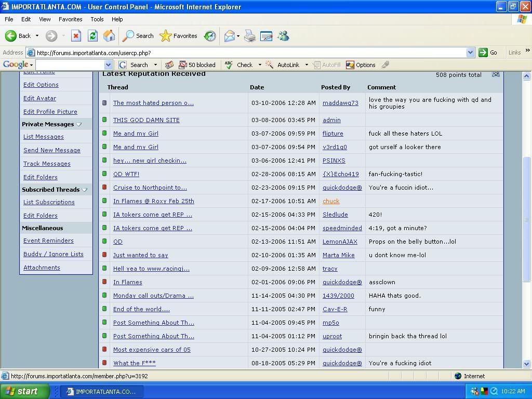Open the Tools menu
Screen dimensions: 532x399
coord(97,19)
